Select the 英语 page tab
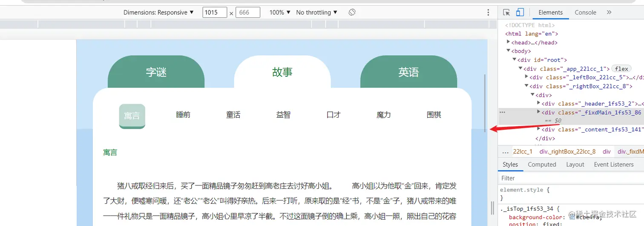 (408, 72)
